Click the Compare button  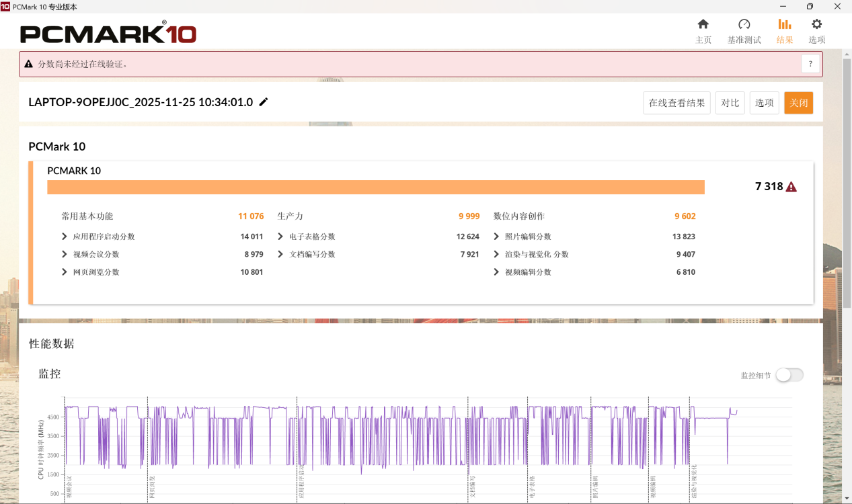(730, 103)
